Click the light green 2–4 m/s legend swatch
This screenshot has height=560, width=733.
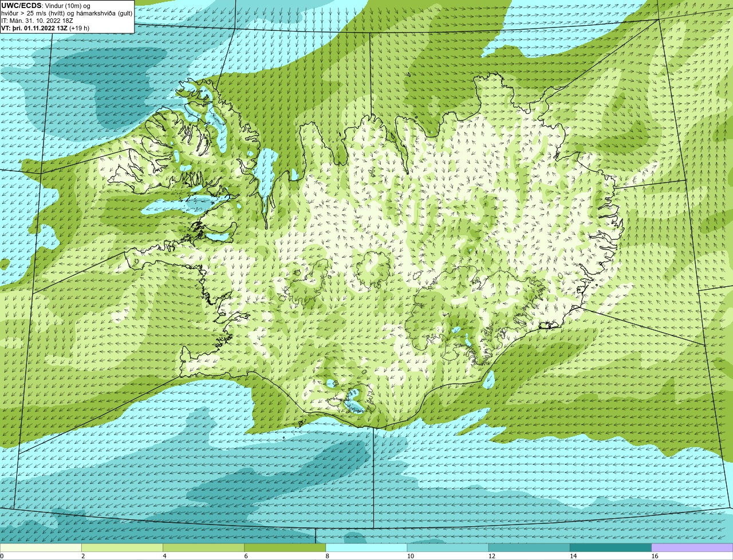[x=122, y=548]
